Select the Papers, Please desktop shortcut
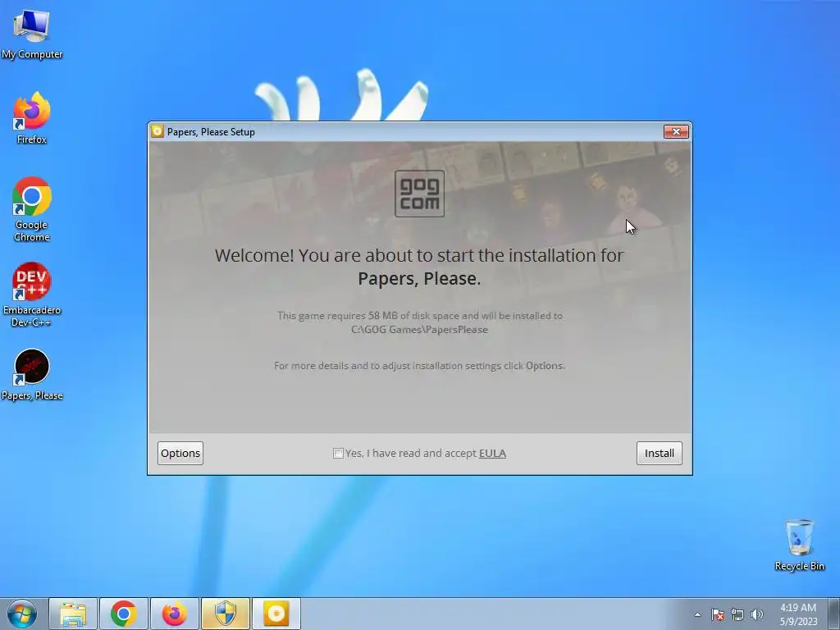The width and height of the screenshot is (840, 630). 32,374
